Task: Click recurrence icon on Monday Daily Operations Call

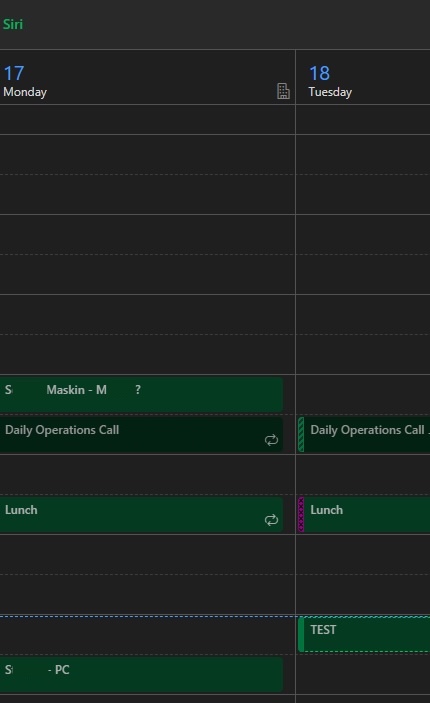Action: [x=271, y=440]
